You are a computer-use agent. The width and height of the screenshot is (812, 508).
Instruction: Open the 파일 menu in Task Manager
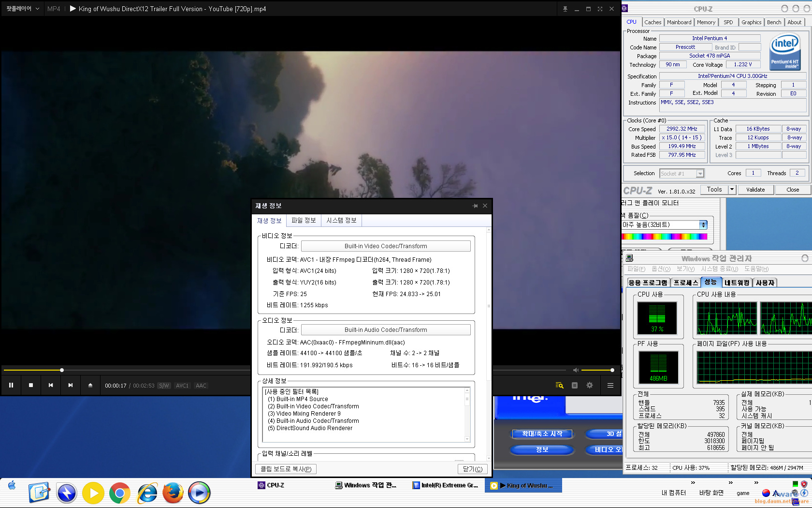(x=636, y=269)
